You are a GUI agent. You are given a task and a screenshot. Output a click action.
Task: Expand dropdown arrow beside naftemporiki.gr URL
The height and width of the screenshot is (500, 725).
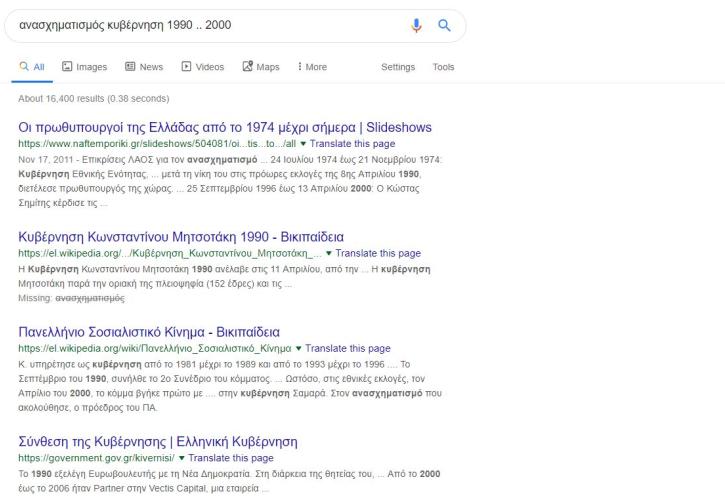[x=303, y=144]
